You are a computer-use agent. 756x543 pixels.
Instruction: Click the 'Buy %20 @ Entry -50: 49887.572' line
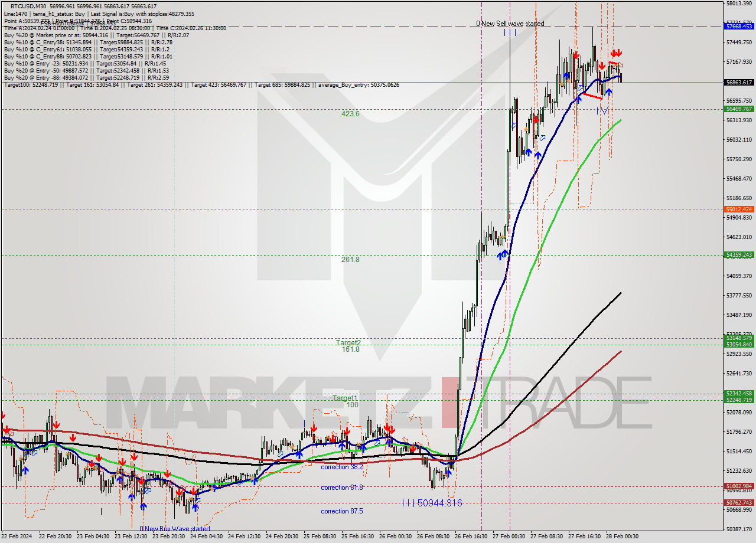pyautogui.click(x=86, y=70)
